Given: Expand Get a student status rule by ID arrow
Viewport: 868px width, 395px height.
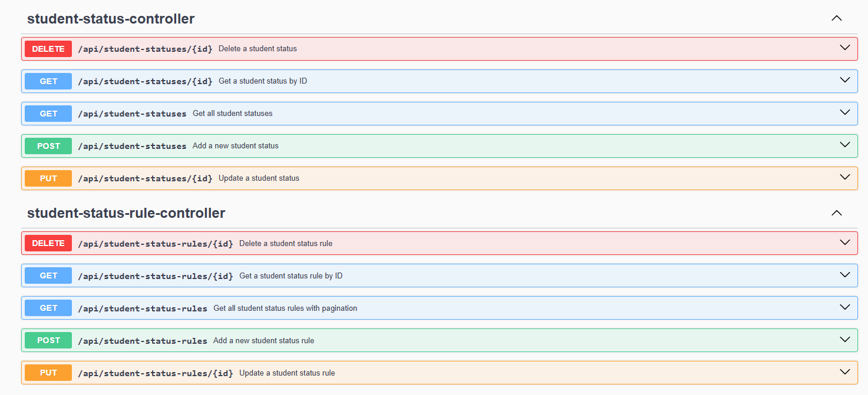Looking at the screenshot, I should point(845,274).
